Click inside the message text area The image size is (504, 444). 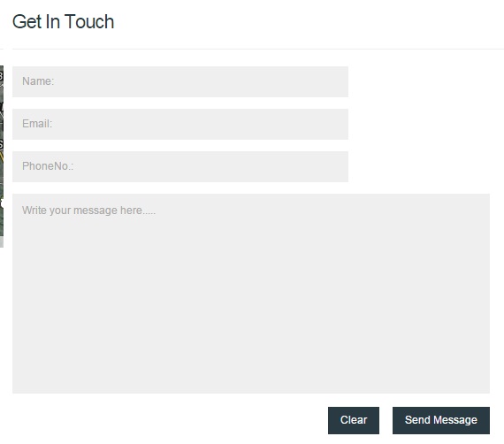[251, 294]
